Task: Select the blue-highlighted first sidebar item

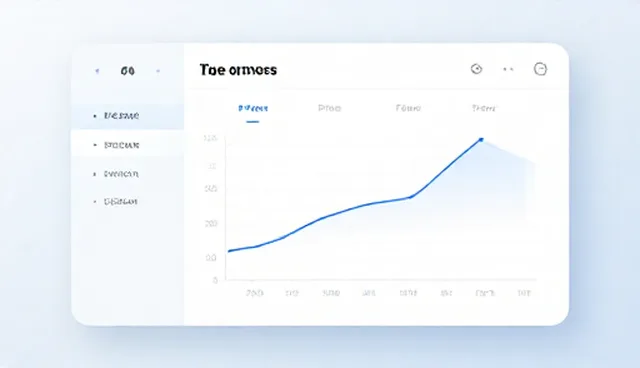Action: 127,116
